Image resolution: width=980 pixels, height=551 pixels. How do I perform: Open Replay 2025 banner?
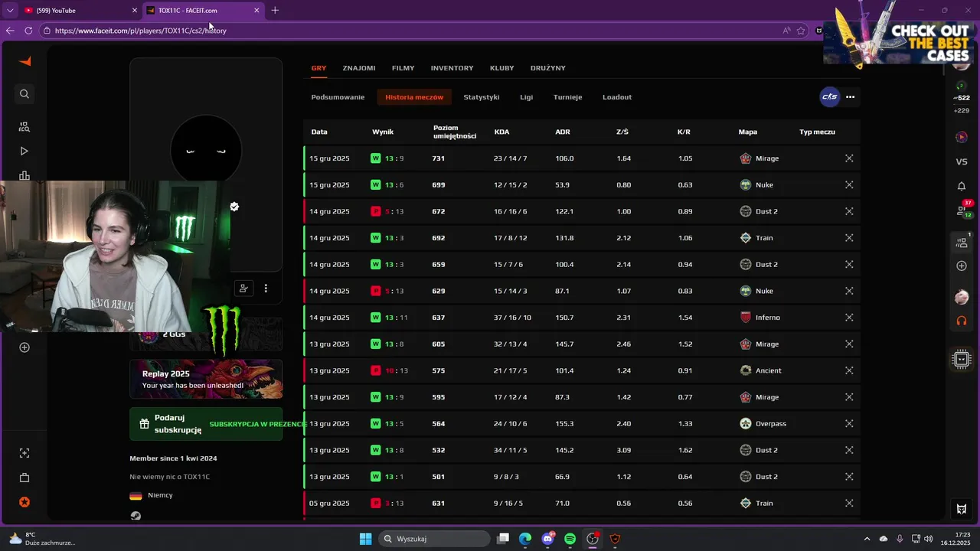tap(206, 380)
